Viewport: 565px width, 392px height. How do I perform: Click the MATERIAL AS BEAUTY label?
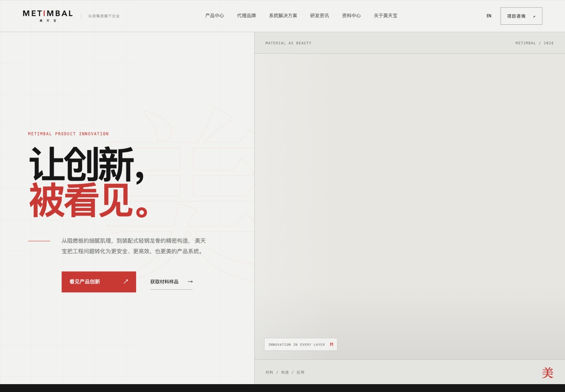pos(288,43)
